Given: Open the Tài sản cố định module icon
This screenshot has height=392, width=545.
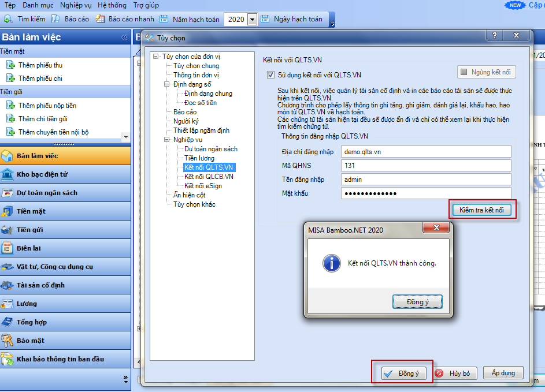Looking at the screenshot, I should pyautogui.click(x=7, y=285).
